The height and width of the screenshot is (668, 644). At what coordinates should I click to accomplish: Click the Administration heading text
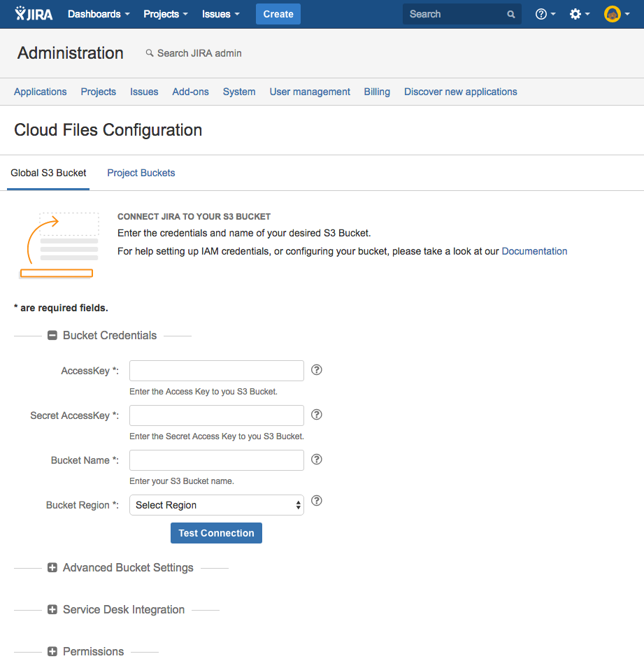71,53
